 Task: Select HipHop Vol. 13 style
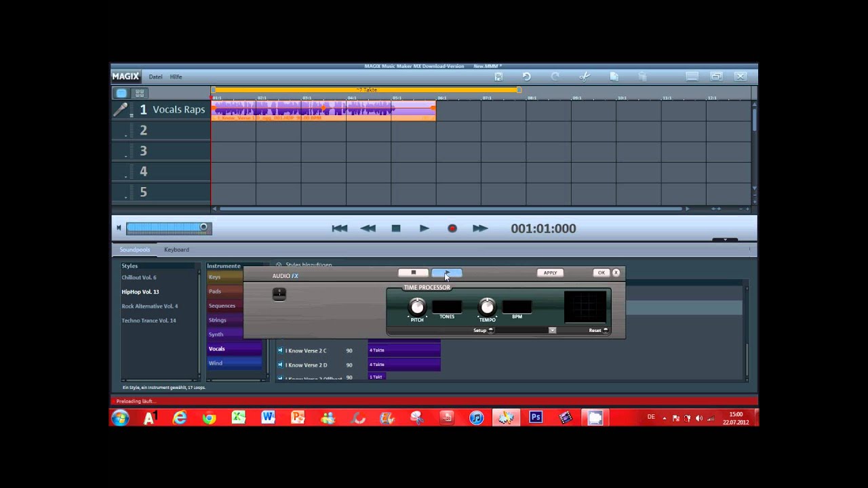click(140, 291)
